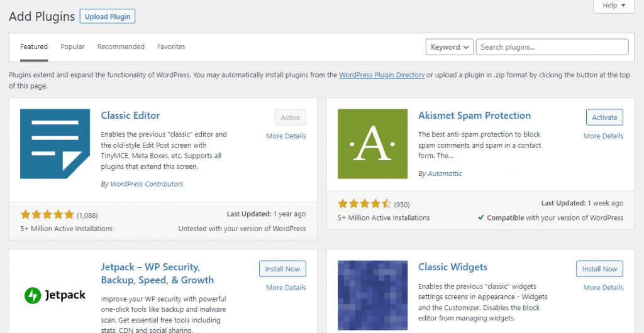The width and height of the screenshot is (644, 333).
Task: Open the Automattic author link
Action: (445, 173)
